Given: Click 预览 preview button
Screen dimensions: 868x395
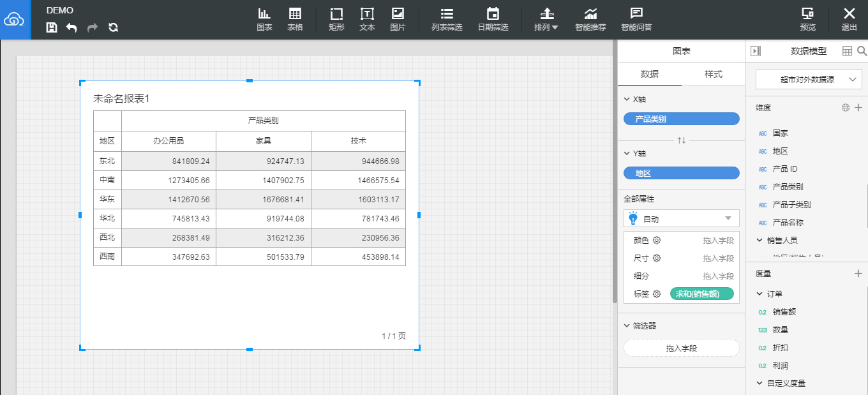Looking at the screenshot, I should 808,20.
